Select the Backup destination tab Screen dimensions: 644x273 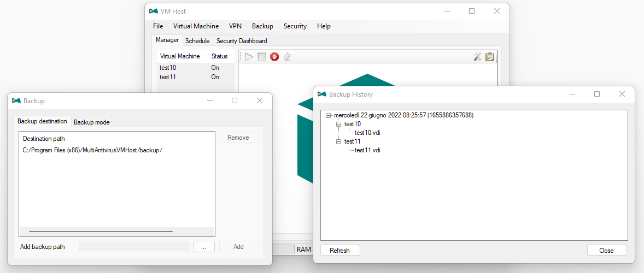tap(42, 121)
